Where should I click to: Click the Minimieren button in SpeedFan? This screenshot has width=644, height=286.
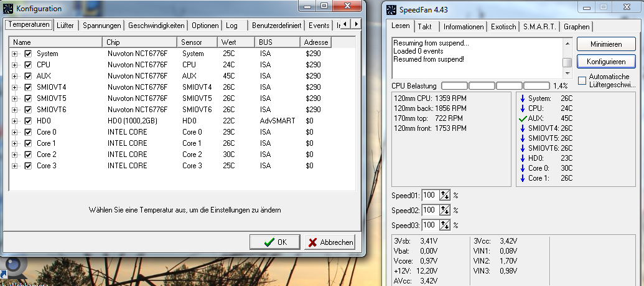click(606, 44)
